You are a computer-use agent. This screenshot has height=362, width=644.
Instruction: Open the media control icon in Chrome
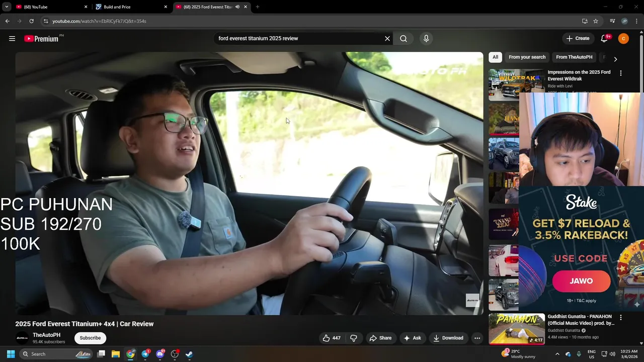612,21
